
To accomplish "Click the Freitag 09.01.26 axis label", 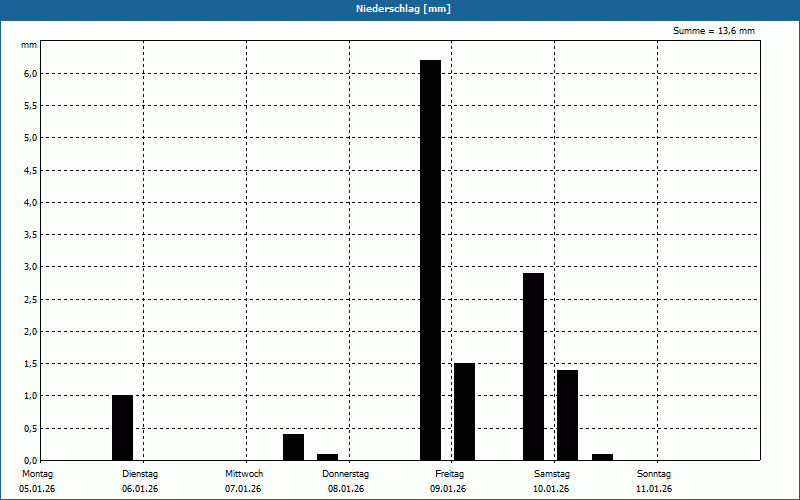I will pyautogui.click(x=449, y=481).
